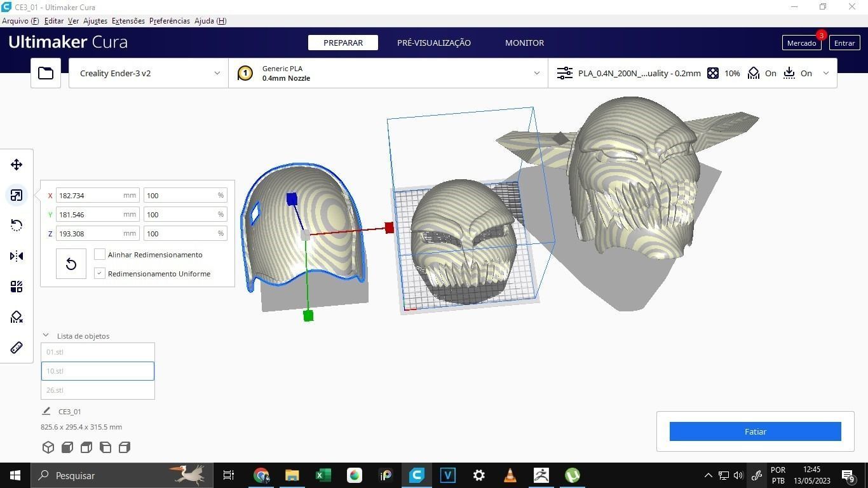Switch to front view cube
This screenshot has height=488, width=868.
[x=67, y=447]
